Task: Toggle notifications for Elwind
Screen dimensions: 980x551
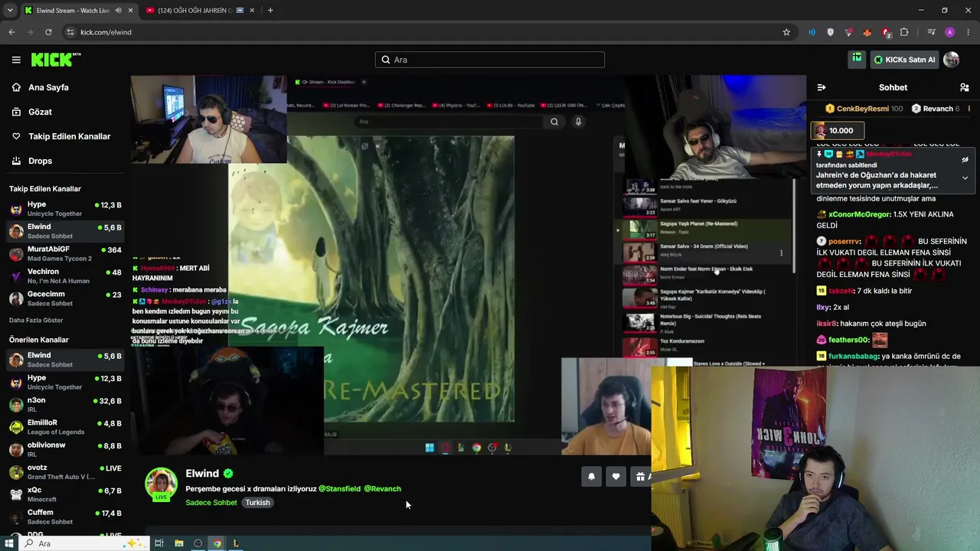Action: 591,477
